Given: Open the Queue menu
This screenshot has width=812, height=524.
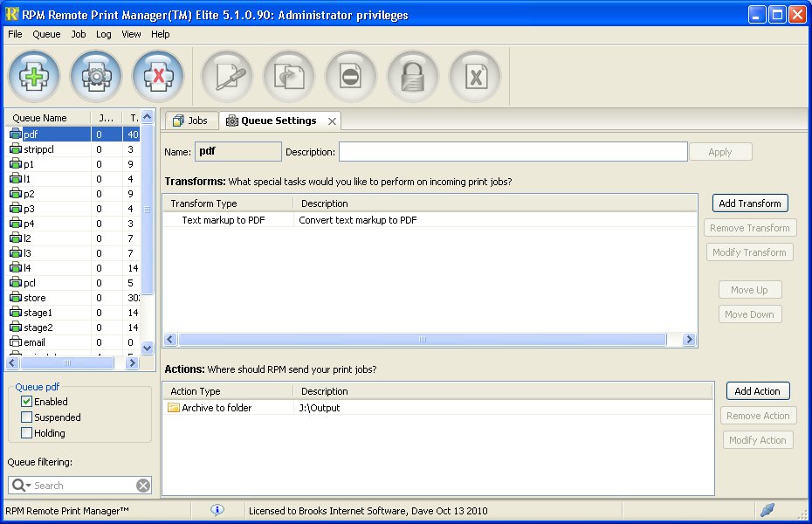Looking at the screenshot, I should (x=46, y=34).
